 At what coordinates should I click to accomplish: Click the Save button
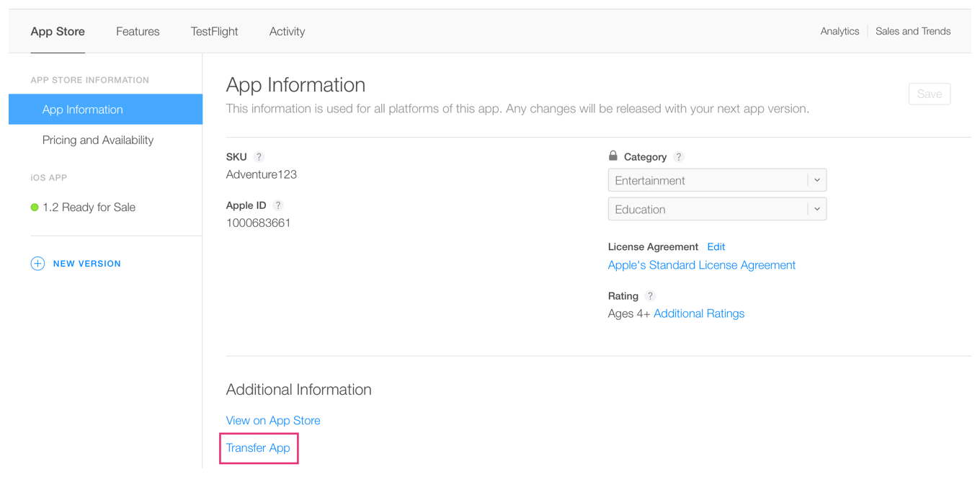(929, 94)
